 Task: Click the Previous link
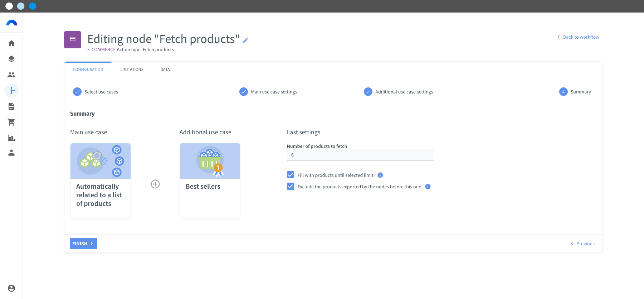(x=582, y=243)
